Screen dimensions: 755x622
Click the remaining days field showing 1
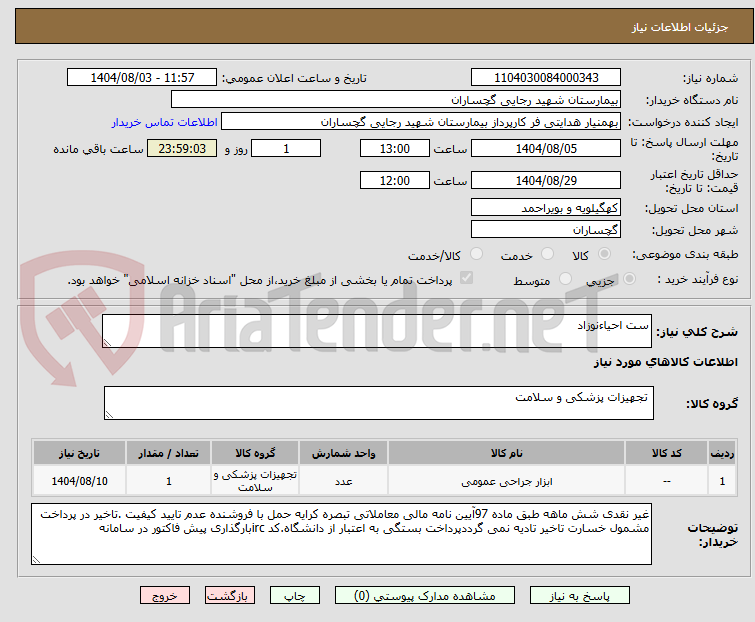(x=286, y=148)
